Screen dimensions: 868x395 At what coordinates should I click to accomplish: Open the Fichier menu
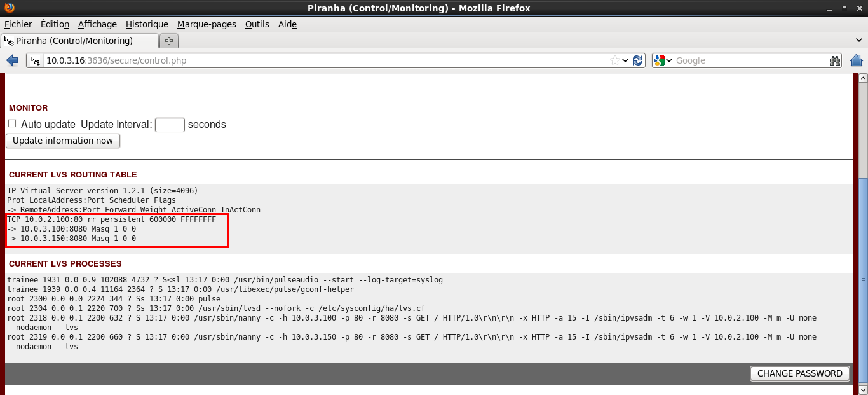18,24
